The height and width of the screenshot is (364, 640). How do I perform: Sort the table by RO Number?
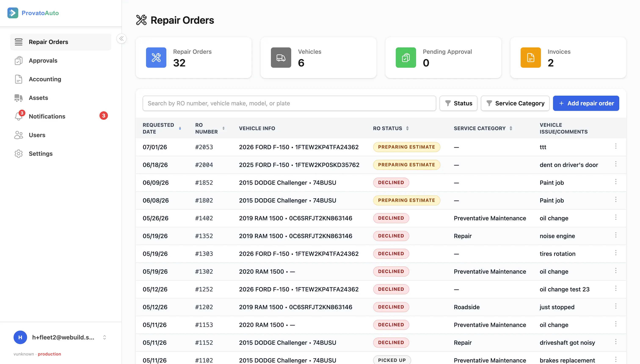click(223, 128)
